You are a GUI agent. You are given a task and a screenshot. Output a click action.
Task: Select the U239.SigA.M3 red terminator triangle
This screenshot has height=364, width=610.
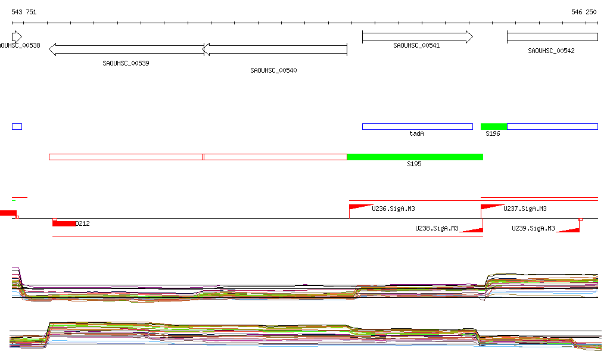[x=569, y=229]
